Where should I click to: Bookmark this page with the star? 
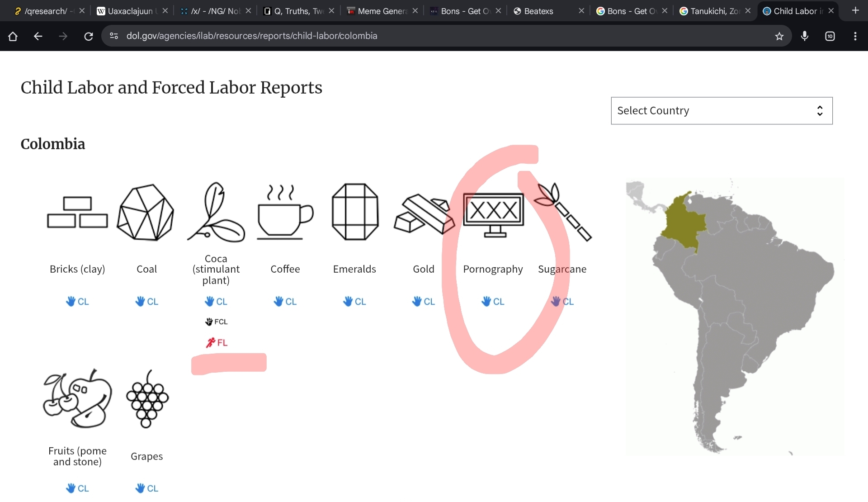[779, 36]
